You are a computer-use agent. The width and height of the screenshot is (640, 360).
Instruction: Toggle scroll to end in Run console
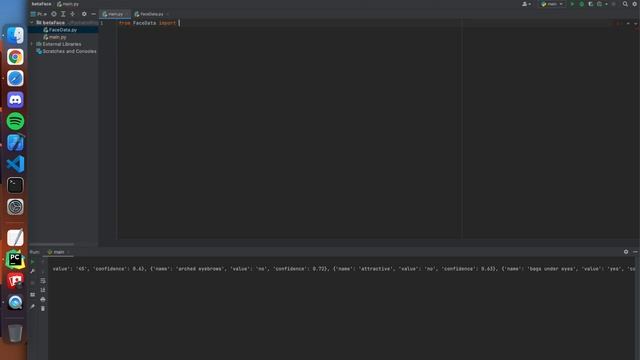click(x=43, y=290)
